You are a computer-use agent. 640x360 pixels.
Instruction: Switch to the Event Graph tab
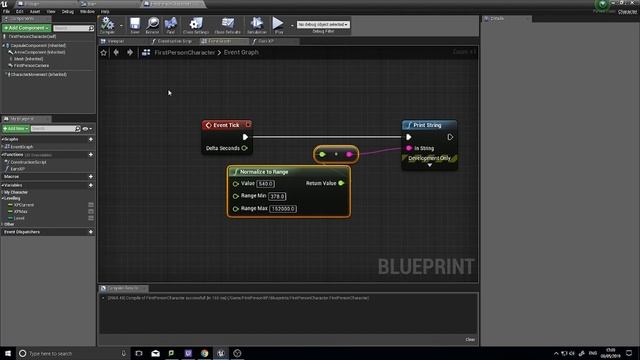pos(220,41)
